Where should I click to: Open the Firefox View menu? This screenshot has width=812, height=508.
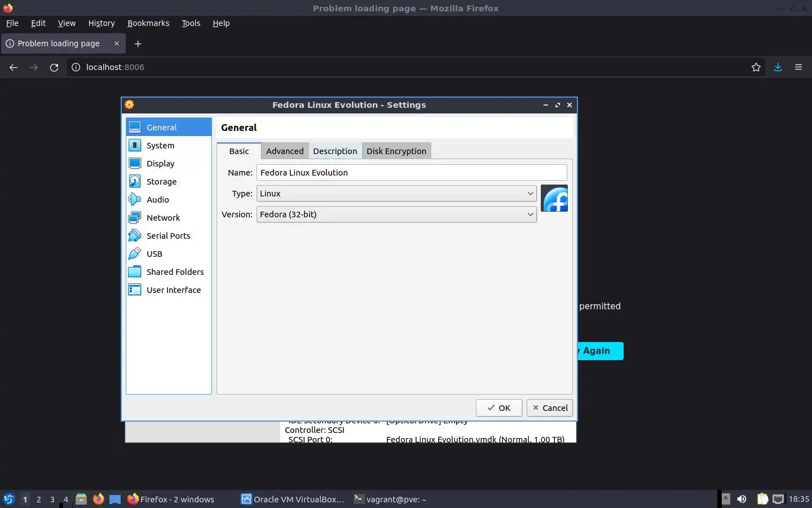[67, 23]
